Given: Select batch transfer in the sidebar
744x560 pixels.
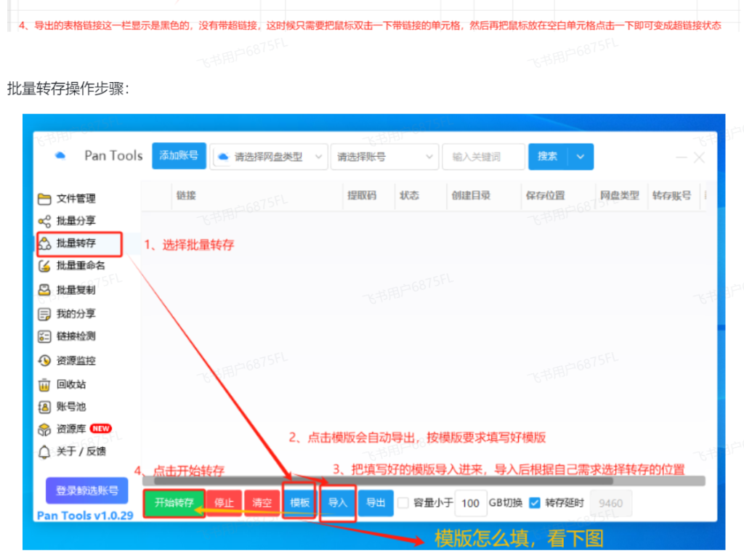Looking at the screenshot, I should point(76,244).
